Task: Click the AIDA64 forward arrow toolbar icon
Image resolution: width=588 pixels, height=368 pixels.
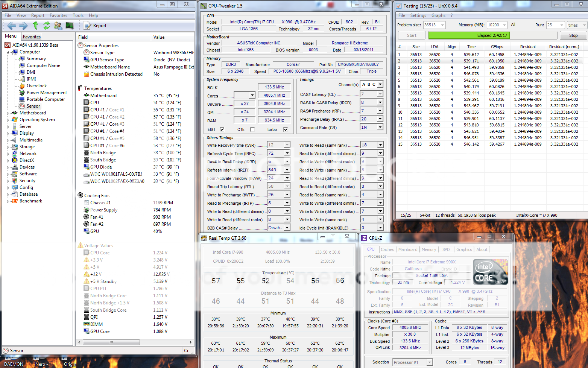Action: pyautogui.click(x=23, y=26)
